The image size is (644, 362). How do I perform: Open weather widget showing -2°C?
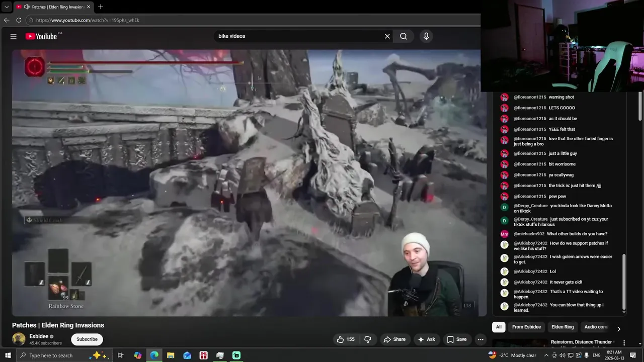pos(513,355)
